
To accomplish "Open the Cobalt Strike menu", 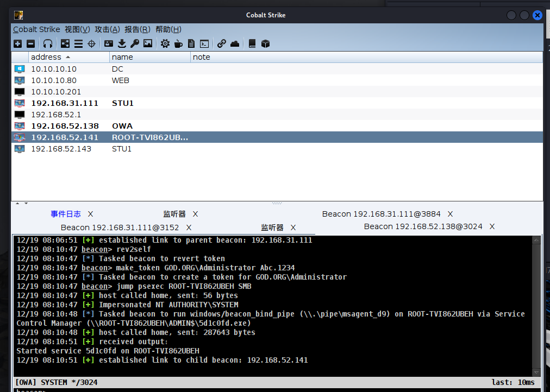I will click(x=36, y=29).
